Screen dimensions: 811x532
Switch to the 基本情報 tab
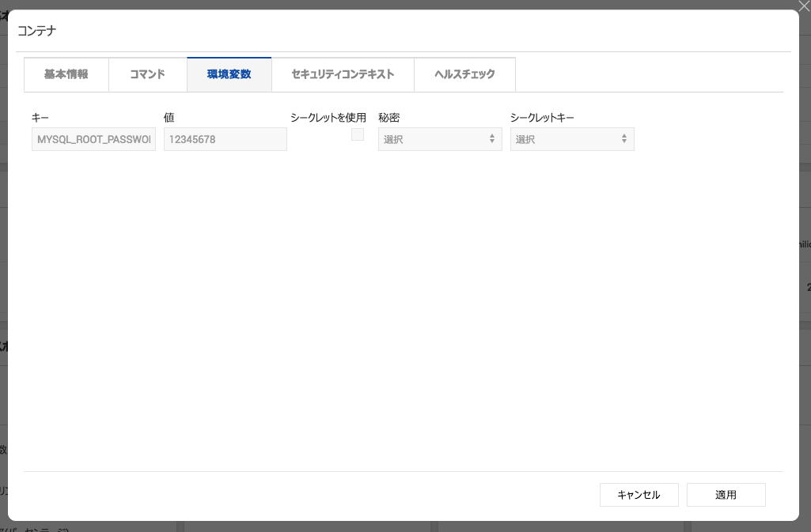pos(66,74)
